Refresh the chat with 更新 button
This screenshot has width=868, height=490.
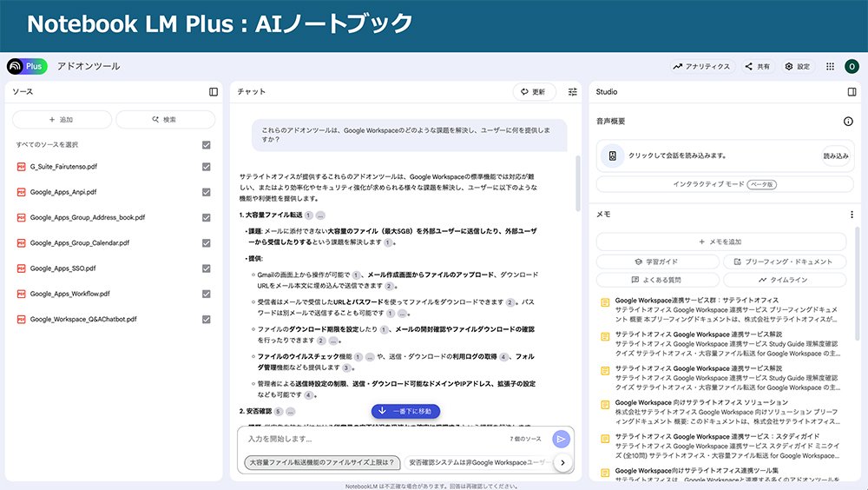[x=533, y=92]
